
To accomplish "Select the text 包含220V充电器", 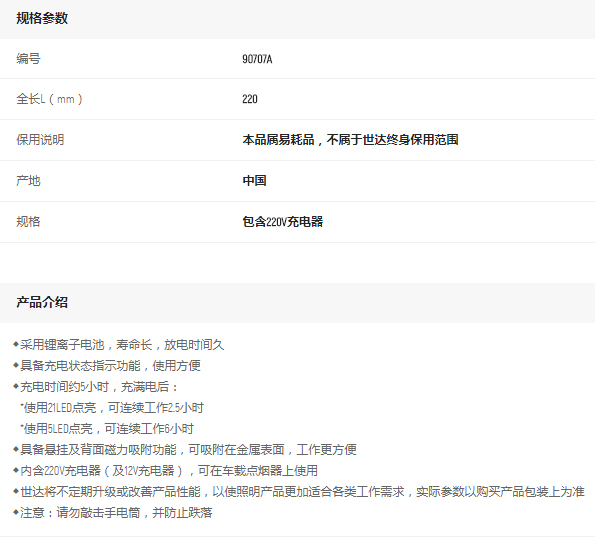I will click(283, 222).
